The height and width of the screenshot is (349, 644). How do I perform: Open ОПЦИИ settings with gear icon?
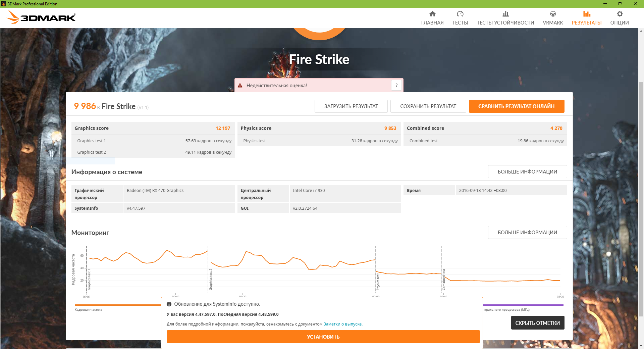coord(620,18)
